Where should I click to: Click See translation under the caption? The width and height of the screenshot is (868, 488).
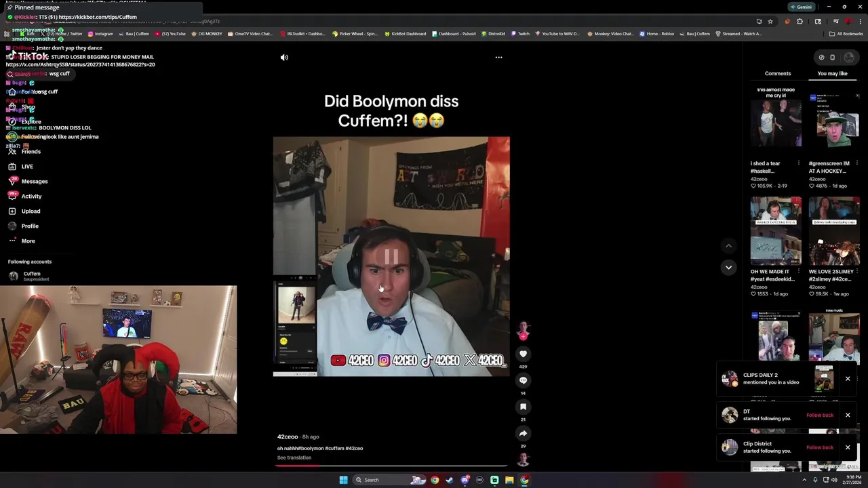294,457
